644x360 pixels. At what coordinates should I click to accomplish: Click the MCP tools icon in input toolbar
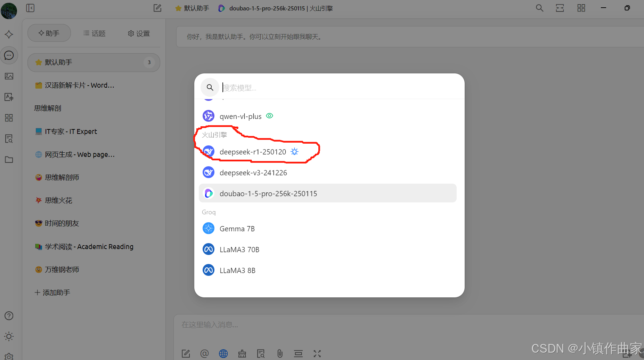click(x=242, y=354)
